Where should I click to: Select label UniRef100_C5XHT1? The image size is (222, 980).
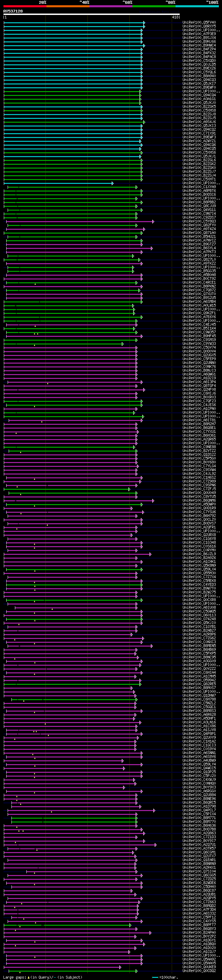point(199,179)
